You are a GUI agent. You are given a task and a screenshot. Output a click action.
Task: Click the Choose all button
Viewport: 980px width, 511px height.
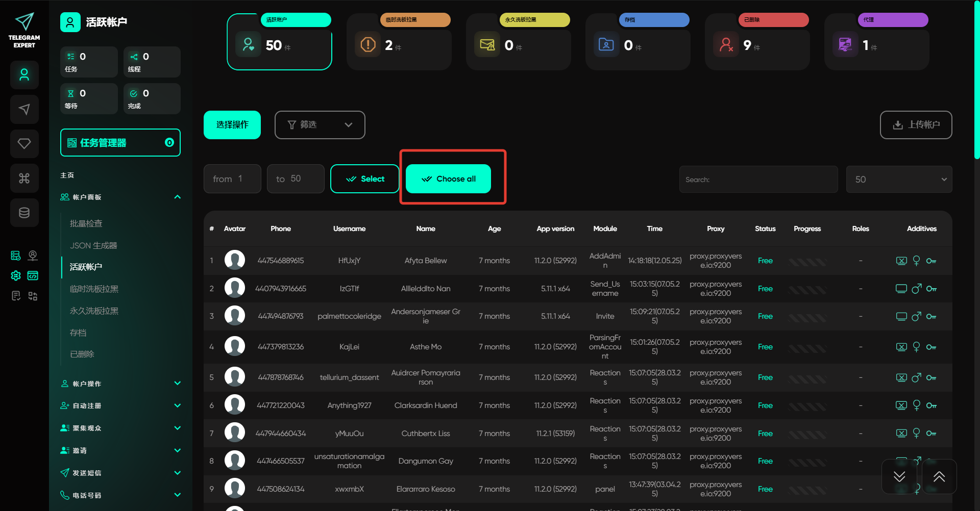(x=448, y=179)
